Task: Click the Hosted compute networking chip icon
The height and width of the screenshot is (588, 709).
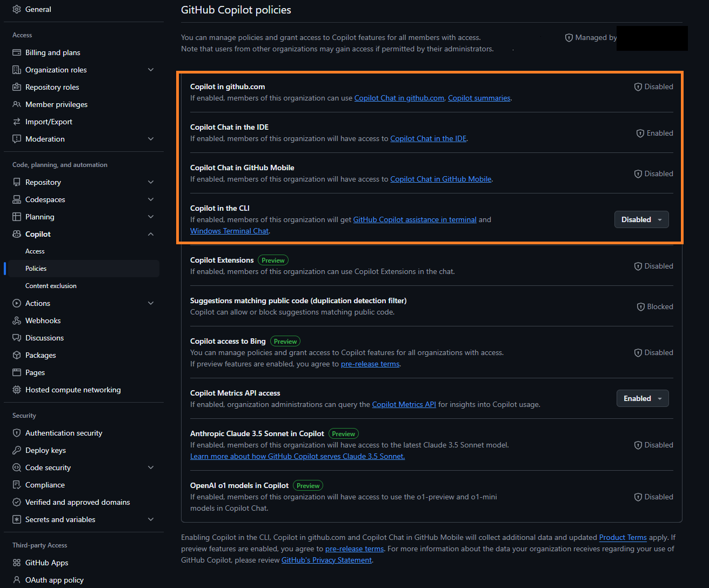Action: click(x=17, y=390)
